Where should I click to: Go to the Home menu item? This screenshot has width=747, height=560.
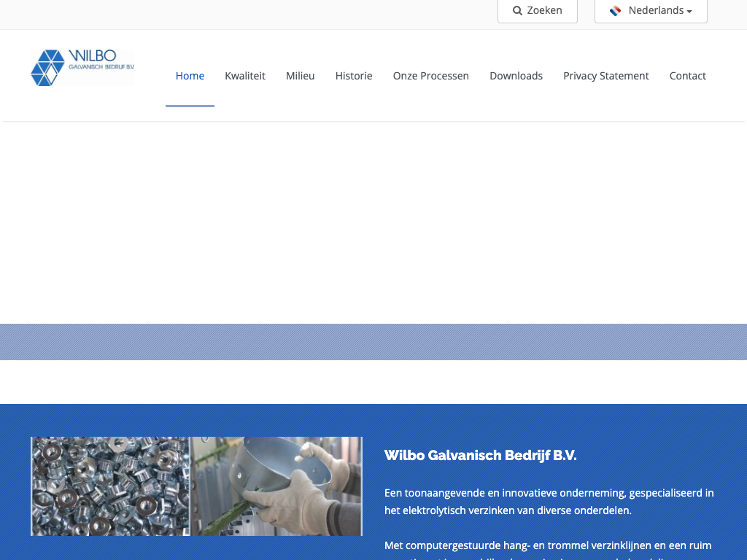click(x=190, y=76)
